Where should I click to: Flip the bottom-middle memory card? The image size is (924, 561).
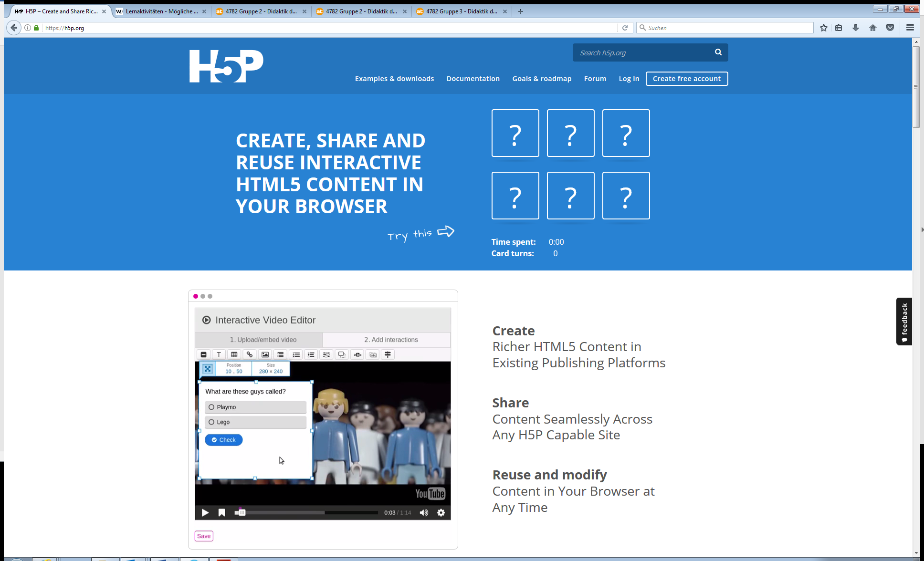pyautogui.click(x=571, y=196)
